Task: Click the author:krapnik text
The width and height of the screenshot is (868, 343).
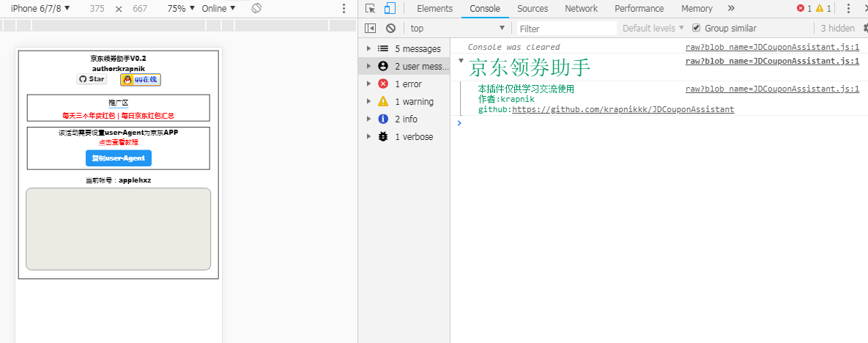Action: pyautogui.click(x=119, y=69)
